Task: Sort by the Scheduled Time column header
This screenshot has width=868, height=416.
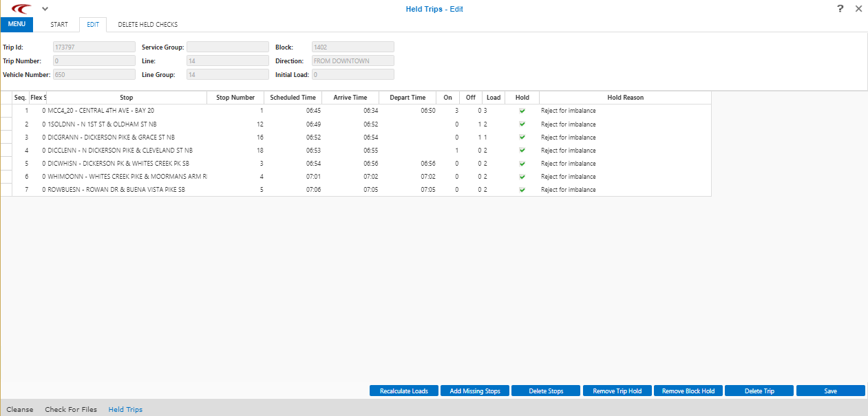Action: click(293, 98)
